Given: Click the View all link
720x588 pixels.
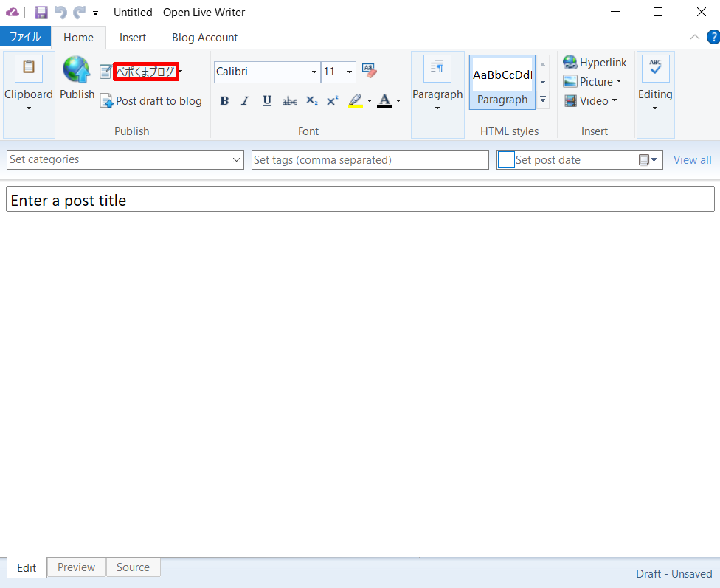Looking at the screenshot, I should [x=692, y=160].
